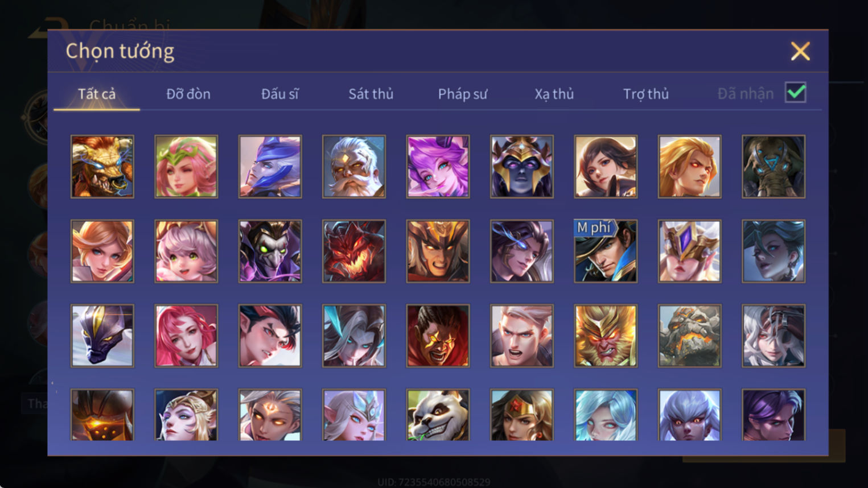Pick the rock golem hero portrait
Screen dimensions: 868x488
point(689,336)
